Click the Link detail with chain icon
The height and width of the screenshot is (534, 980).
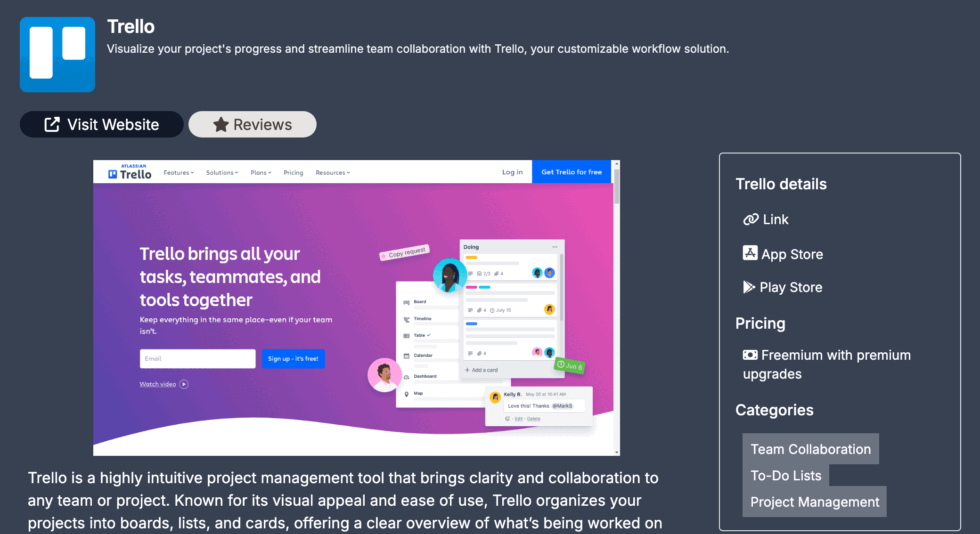[x=766, y=219]
